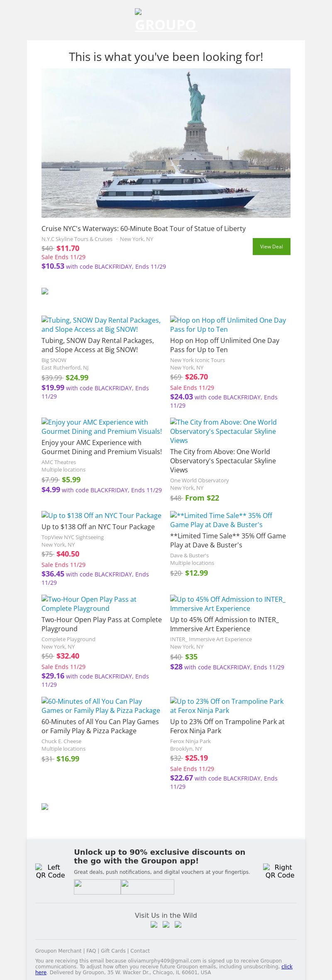Screen dimensions: 332x980
Task: Open the Big SNOW tubing deal link
Action: tap(101, 325)
